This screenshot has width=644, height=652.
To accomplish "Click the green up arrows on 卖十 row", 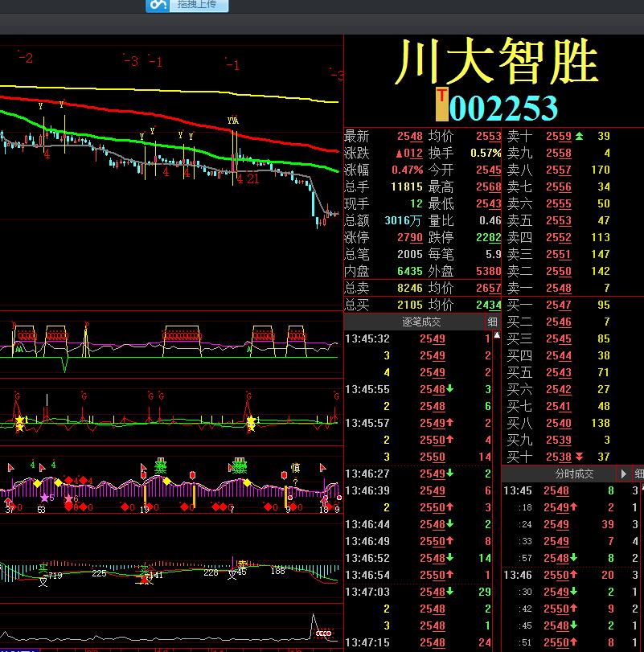I will pos(579,136).
